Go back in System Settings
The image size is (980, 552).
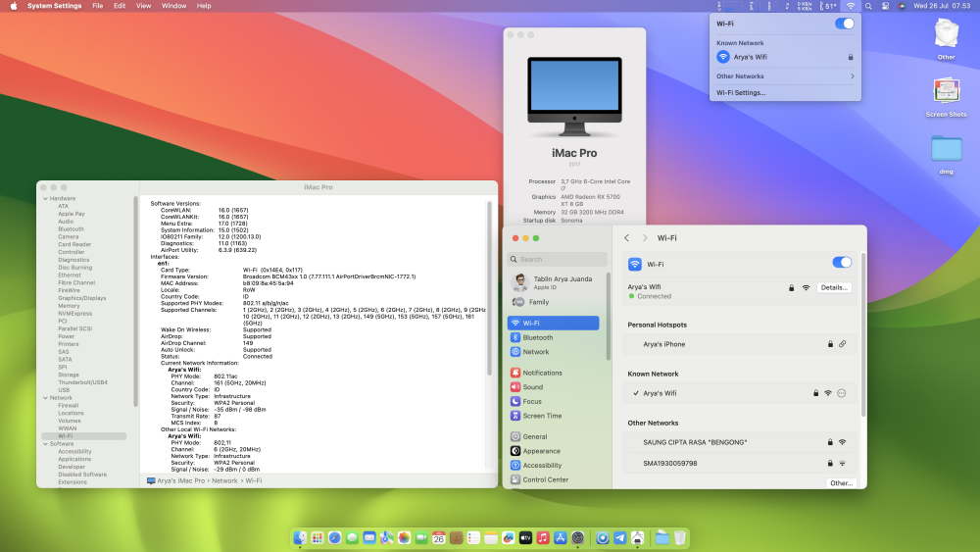point(627,238)
